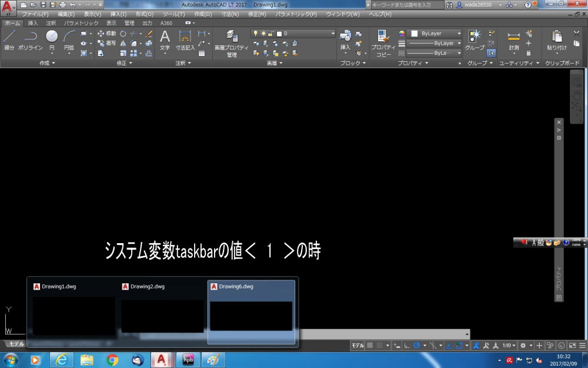This screenshot has height=368, width=588.
Task: Switch to the A360 ribbon tab
Action: (x=166, y=23)
